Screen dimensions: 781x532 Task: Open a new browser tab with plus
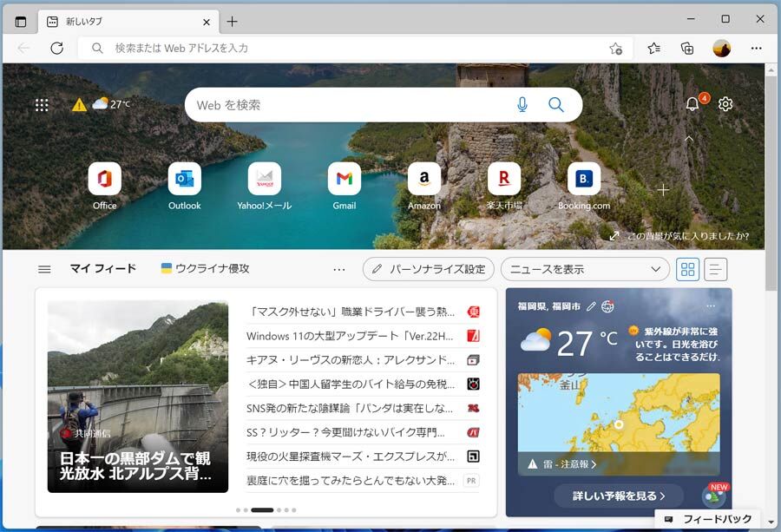232,22
